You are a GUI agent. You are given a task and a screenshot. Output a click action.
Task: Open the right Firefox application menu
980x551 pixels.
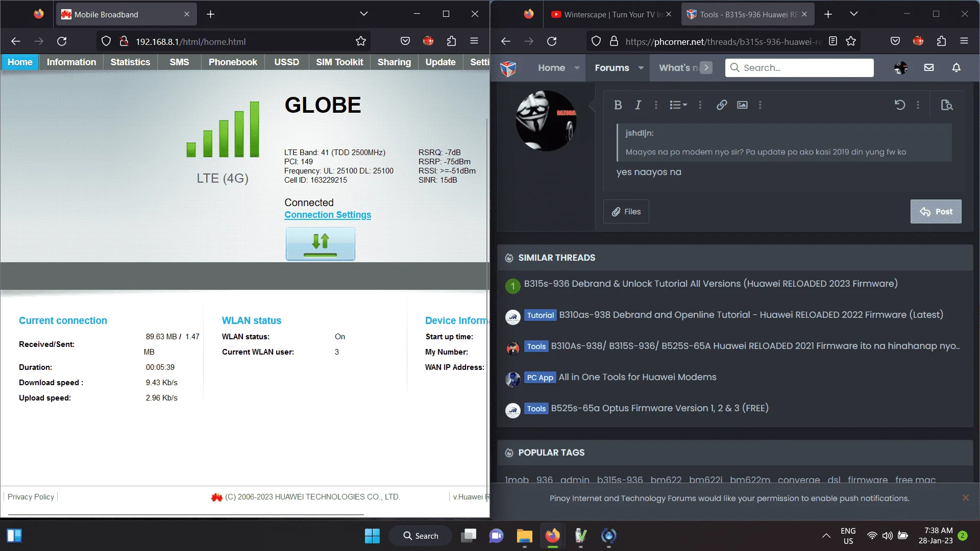click(964, 41)
